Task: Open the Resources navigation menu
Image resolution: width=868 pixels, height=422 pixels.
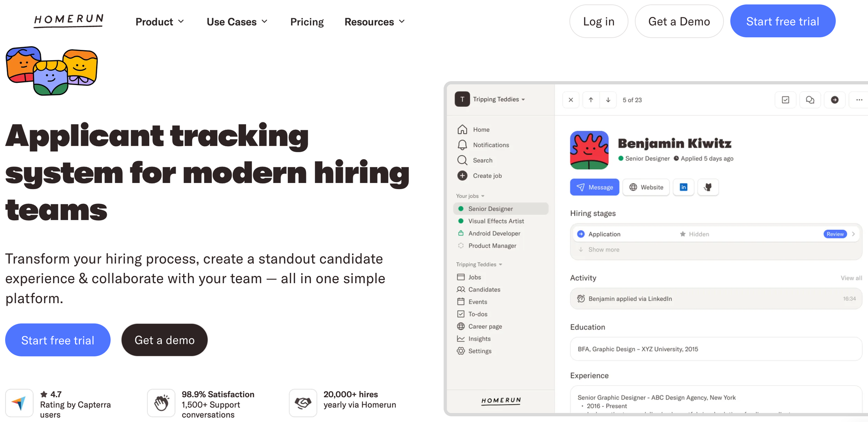Action: coord(374,21)
